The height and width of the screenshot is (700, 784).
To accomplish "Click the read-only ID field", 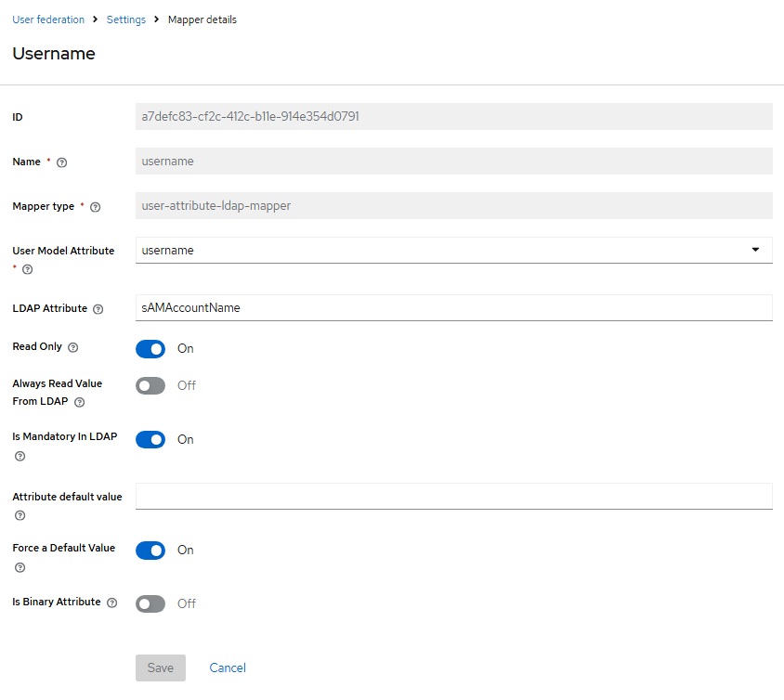I will 454,116.
